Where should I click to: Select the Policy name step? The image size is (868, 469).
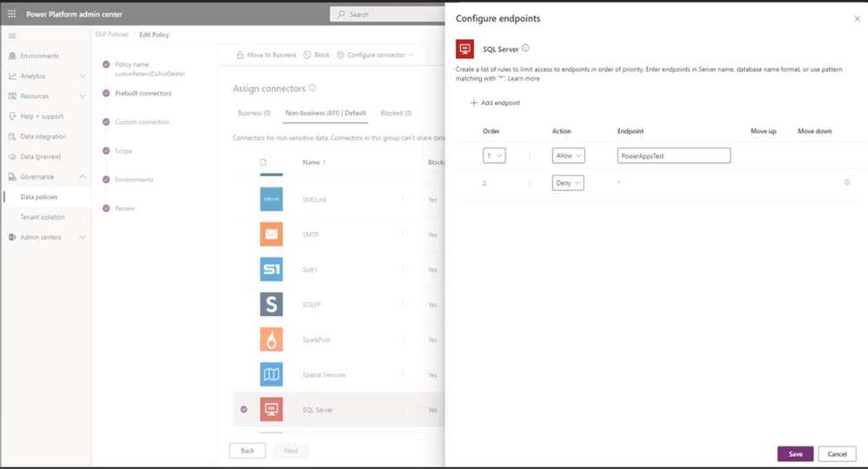coord(132,64)
